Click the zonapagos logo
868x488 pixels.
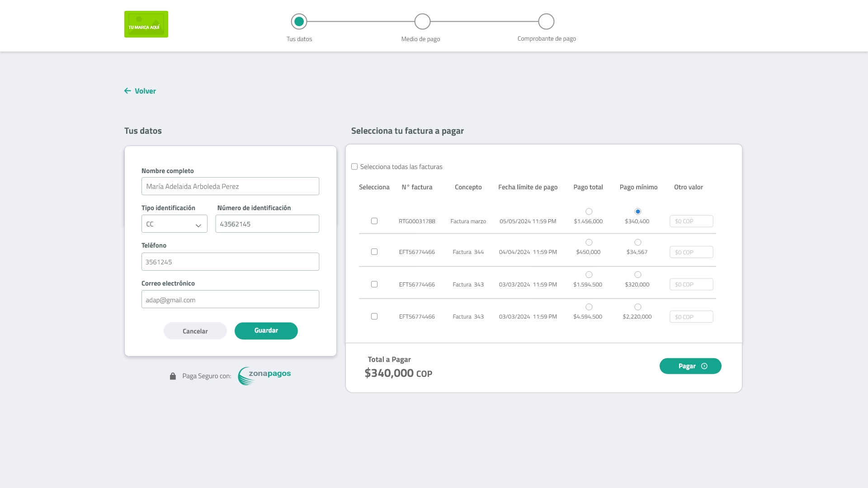[264, 375]
